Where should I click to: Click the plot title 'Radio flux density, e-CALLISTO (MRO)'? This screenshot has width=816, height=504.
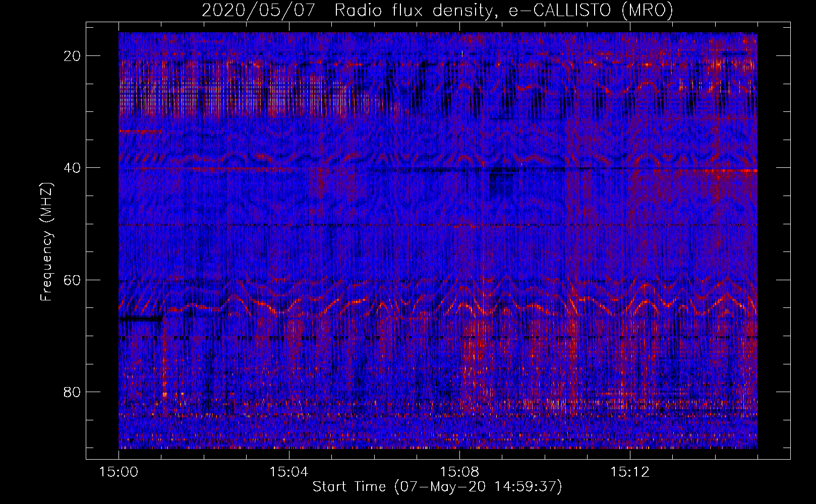tap(503, 10)
